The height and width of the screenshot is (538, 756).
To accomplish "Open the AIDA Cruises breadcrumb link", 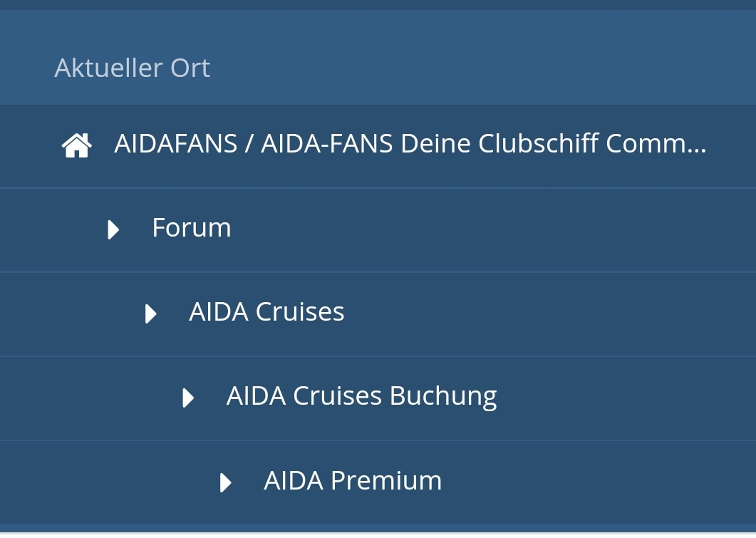I will coord(266,312).
